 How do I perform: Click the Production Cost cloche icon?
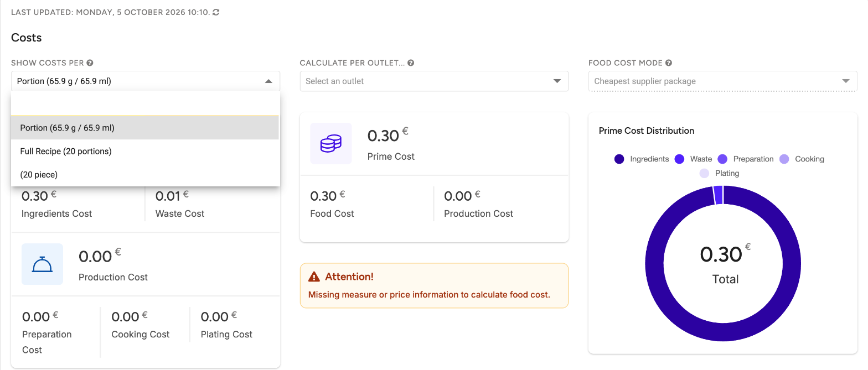coord(42,264)
